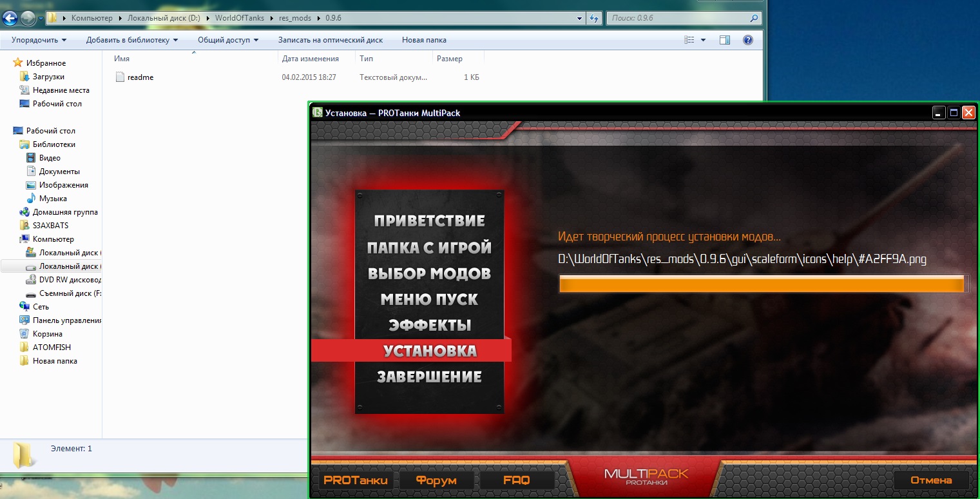Click Новая папка toolbar button
This screenshot has height=499, width=980.
tap(424, 40)
